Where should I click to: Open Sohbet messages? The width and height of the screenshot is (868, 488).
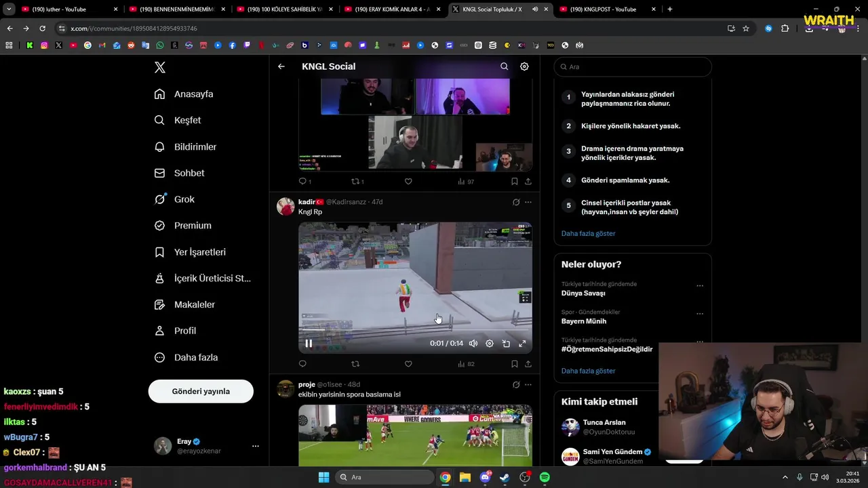click(180, 173)
